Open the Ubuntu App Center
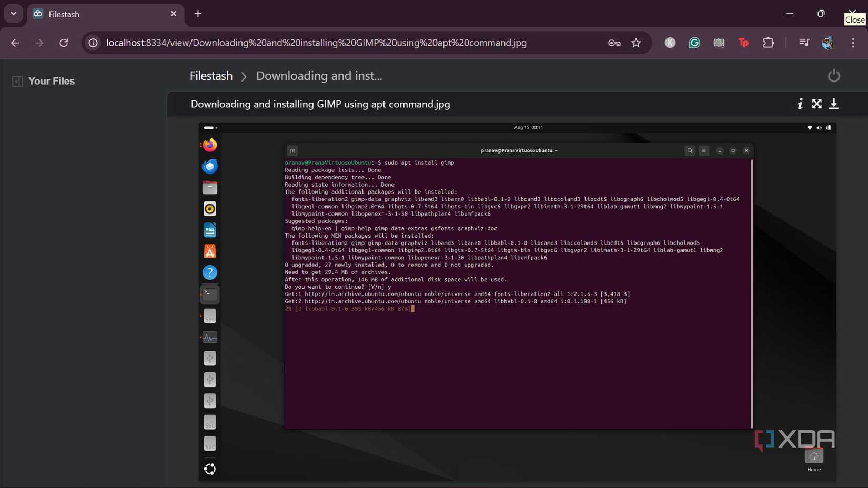868x488 pixels. pos(210,251)
